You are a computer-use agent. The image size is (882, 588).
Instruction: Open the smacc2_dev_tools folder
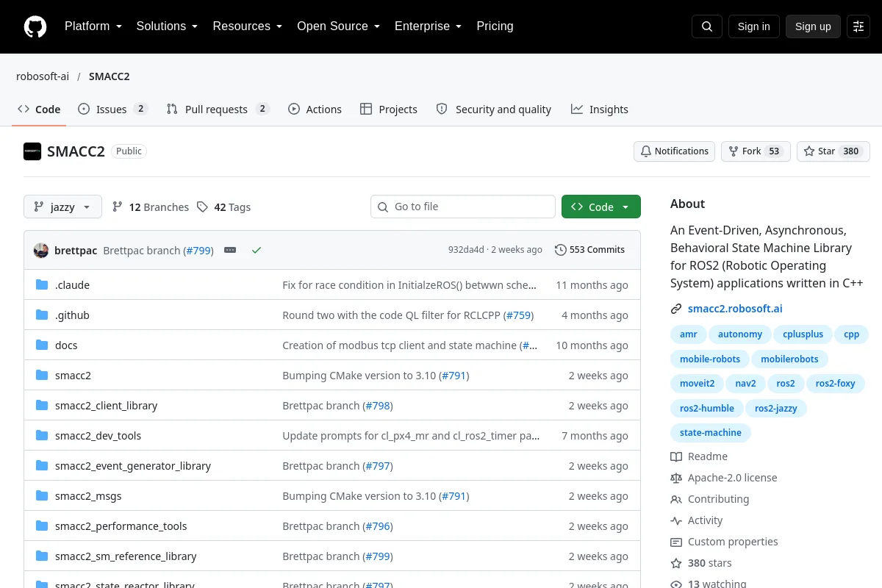(98, 436)
